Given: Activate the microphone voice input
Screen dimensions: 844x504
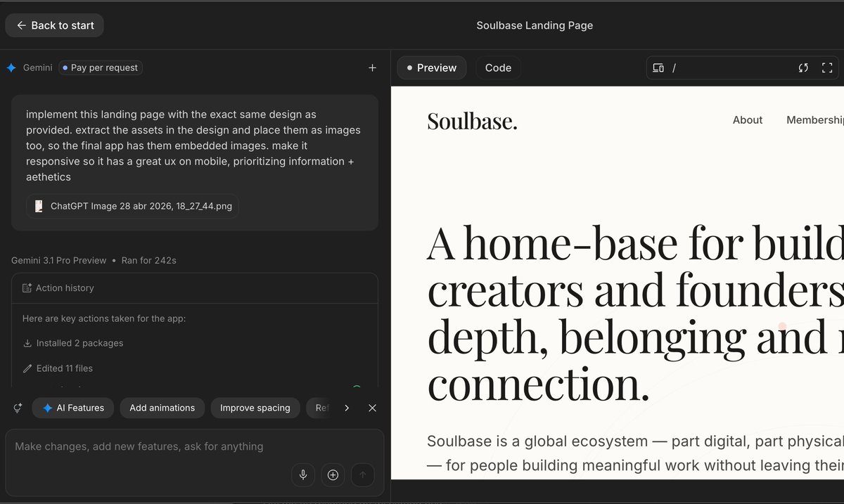Looking at the screenshot, I should (303, 474).
